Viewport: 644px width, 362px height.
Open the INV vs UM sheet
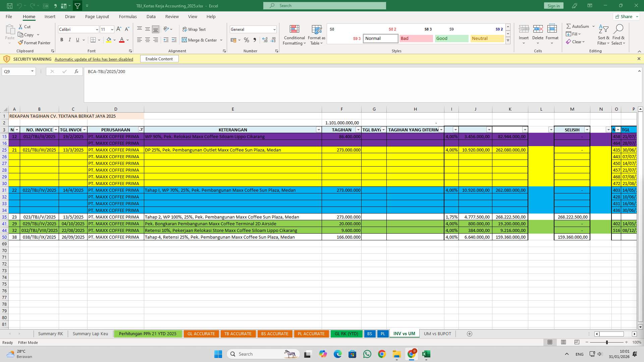point(404,334)
